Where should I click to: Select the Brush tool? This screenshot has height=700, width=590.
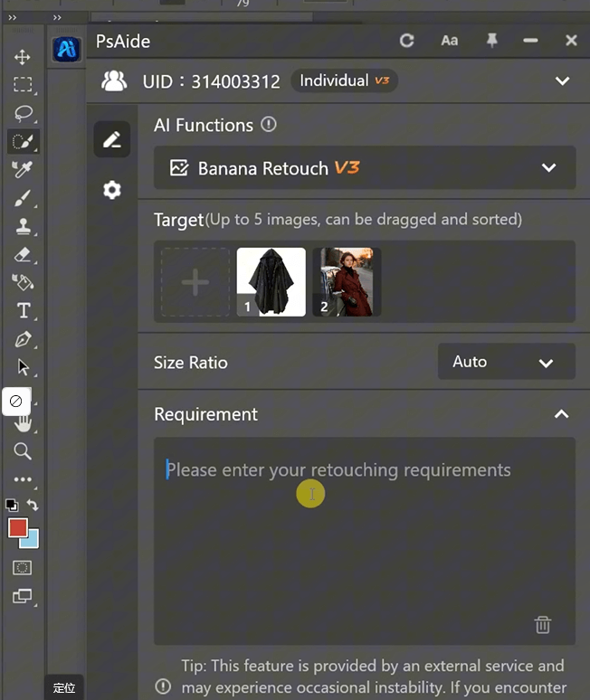(23, 198)
